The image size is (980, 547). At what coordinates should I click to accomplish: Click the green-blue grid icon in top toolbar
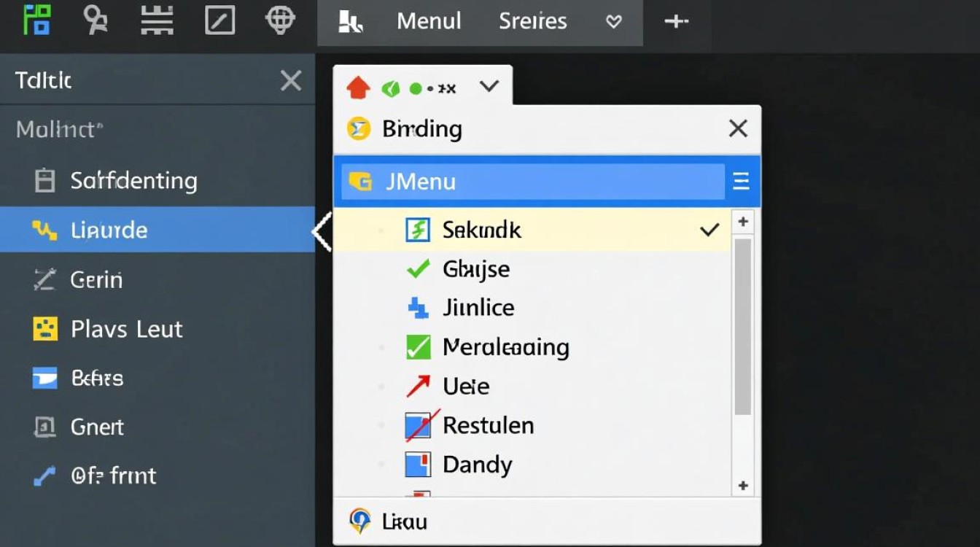37,20
